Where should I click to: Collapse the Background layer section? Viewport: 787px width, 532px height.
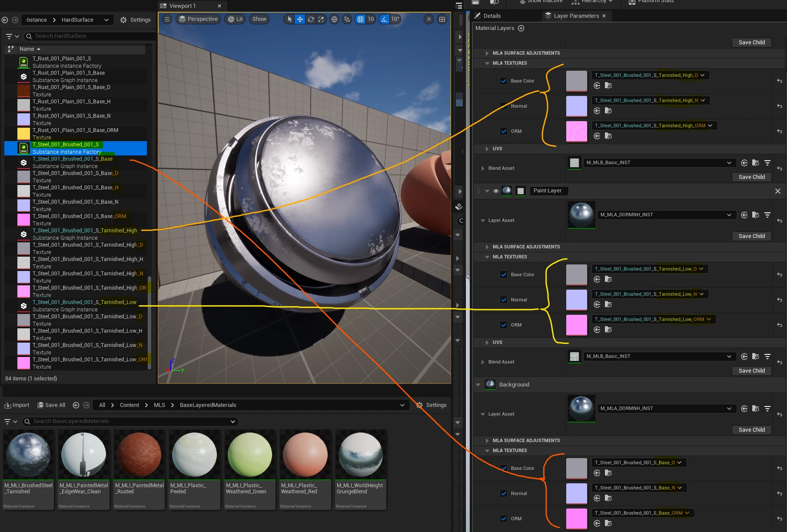pyautogui.click(x=478, y=385)
